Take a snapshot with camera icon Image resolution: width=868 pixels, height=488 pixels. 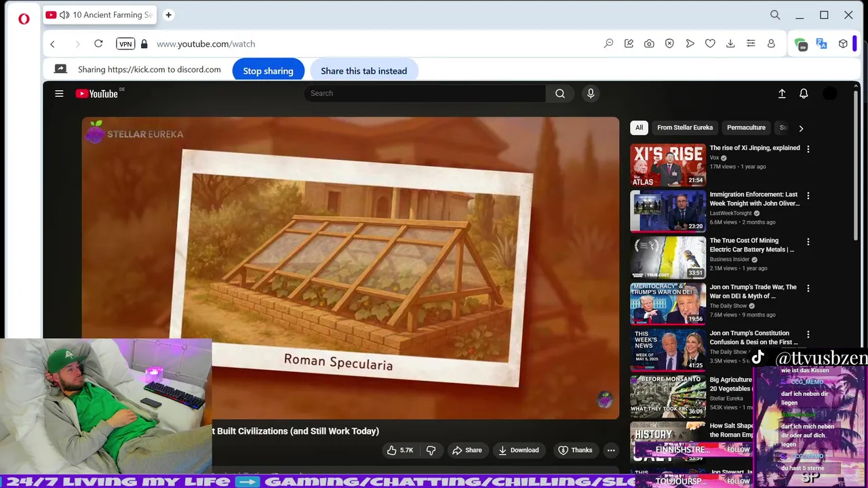coord(649,43)
